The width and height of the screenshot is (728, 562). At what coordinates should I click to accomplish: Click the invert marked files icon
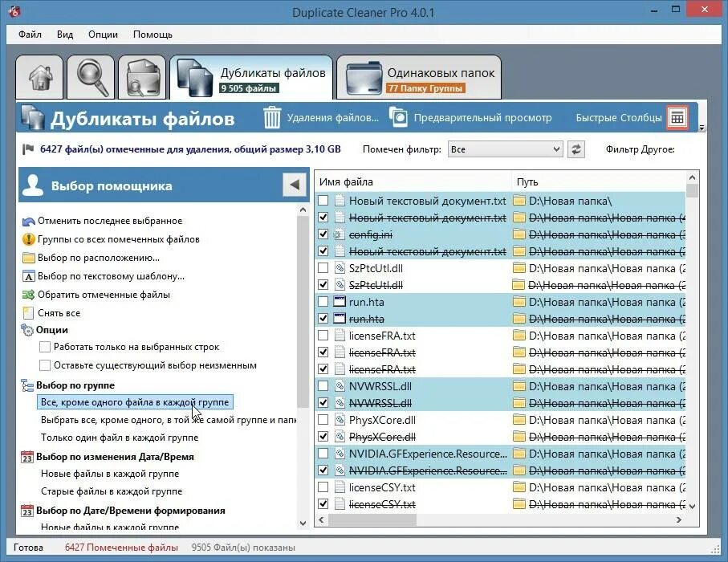(x=28, y=295)
